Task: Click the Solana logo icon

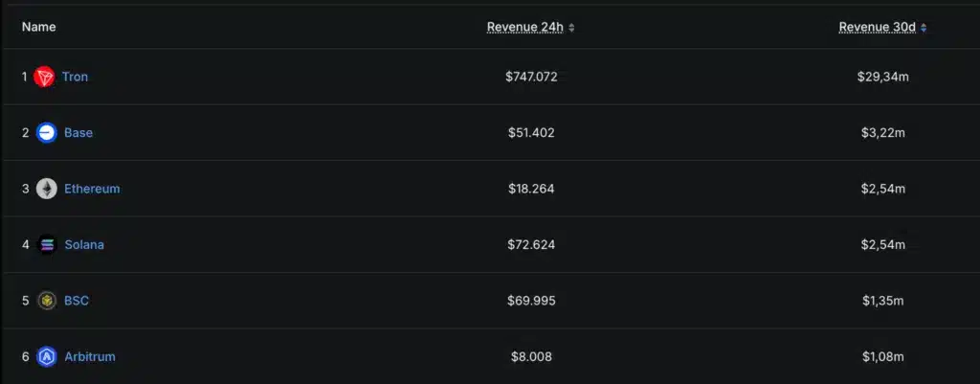Action: tap(47, 245)
